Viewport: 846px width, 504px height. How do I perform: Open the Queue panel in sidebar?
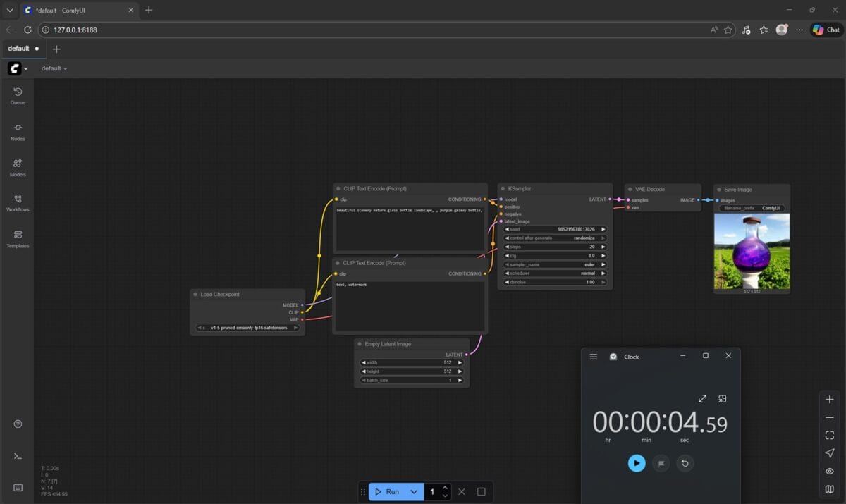[x=18, y=95]
